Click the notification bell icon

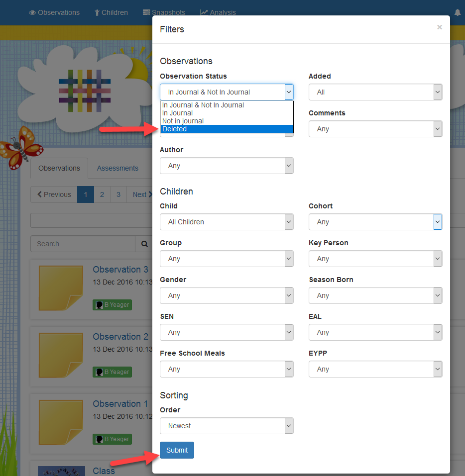458,12
